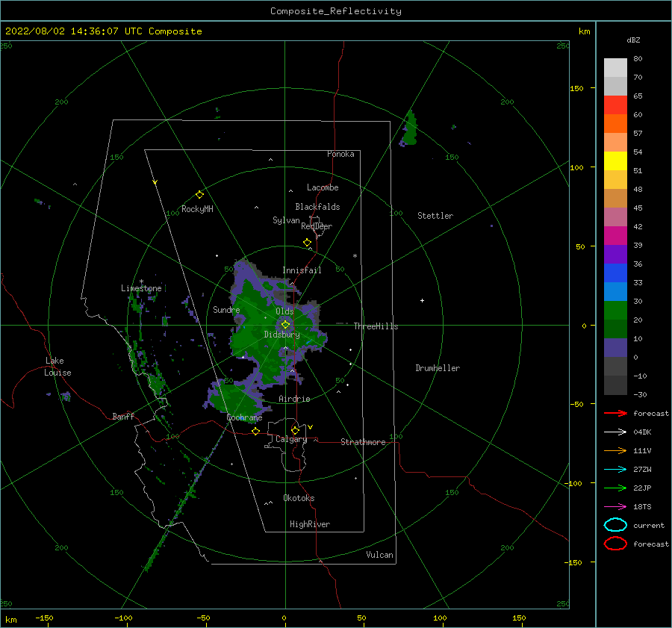
Task: Click the Vulcan city label
Action: tap(380, 555)
